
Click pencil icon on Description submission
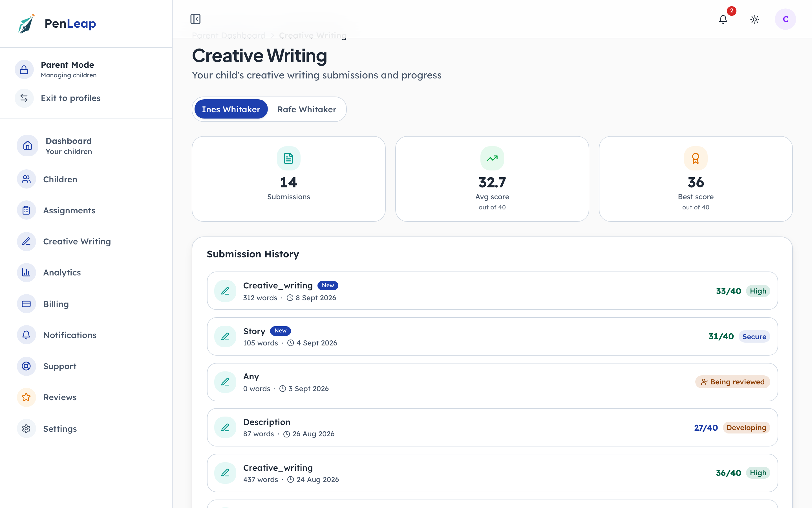[x=225, y=428]
